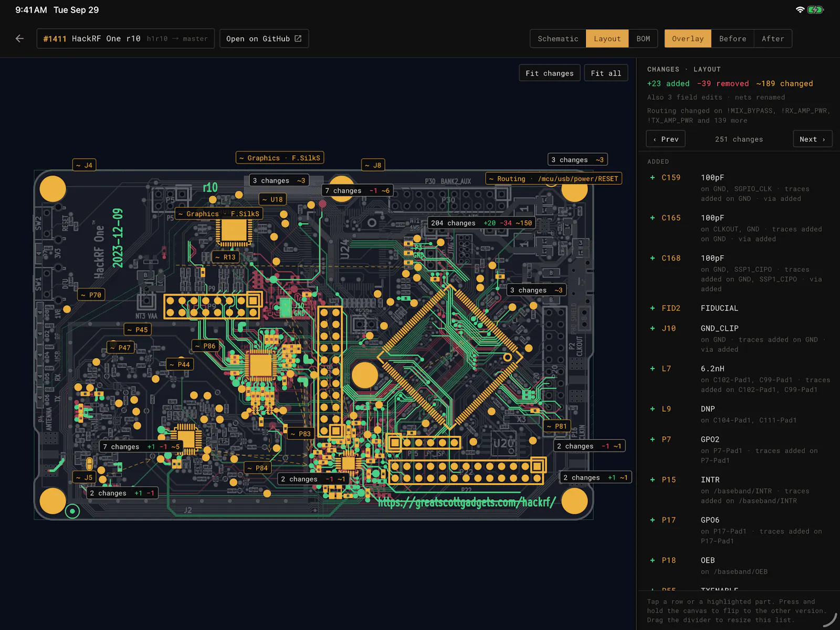Click the '~ P81' changed part label
Image resolution: width=840 pixels, height=630 pixels.
click(x=556, y=426)
